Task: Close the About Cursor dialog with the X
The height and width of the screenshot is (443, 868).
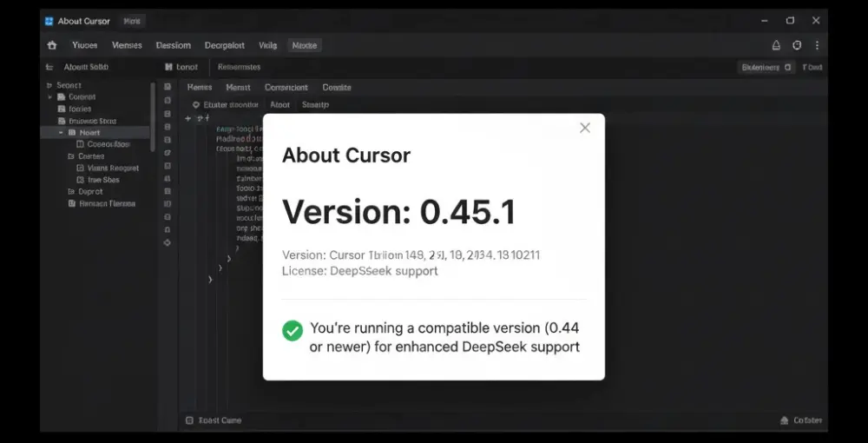Action: click(584, 128)
